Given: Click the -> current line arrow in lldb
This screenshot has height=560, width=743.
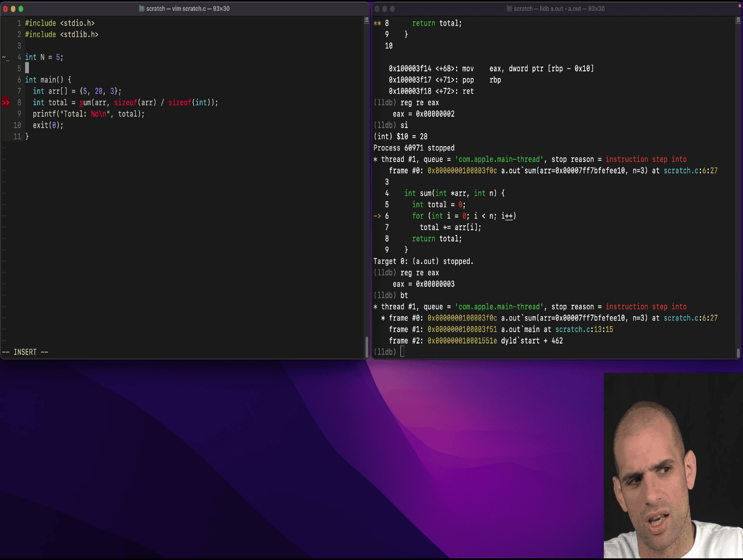Looking at the screenshot, I should 377,216.
